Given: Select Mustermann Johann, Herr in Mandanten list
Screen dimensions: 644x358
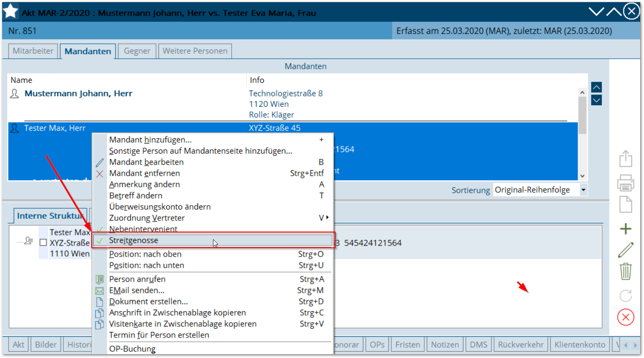Looking at the screenshot, I should click(x=293, y=104).
